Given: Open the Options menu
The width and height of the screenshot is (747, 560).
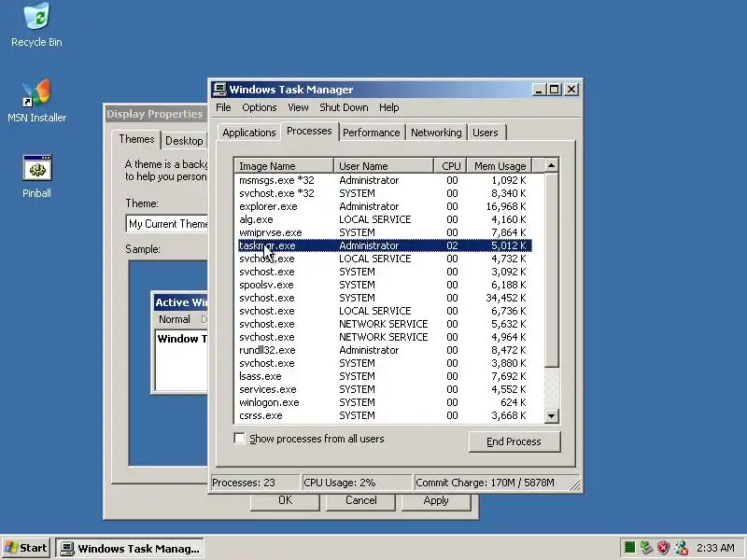Looking at the screenshot, I should coord(260,107).
